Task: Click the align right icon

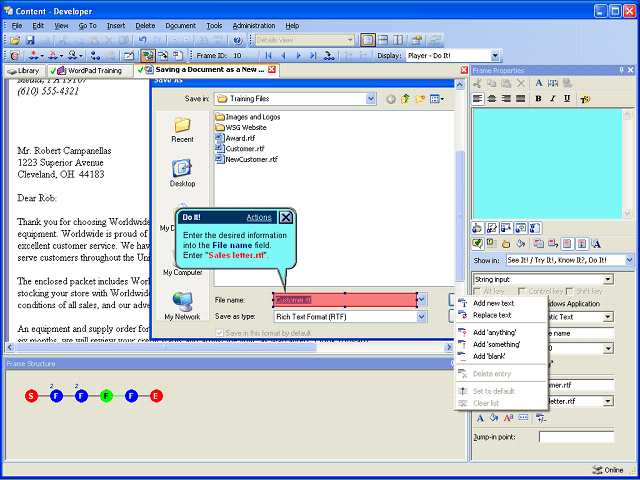Action: pos(506,99)
